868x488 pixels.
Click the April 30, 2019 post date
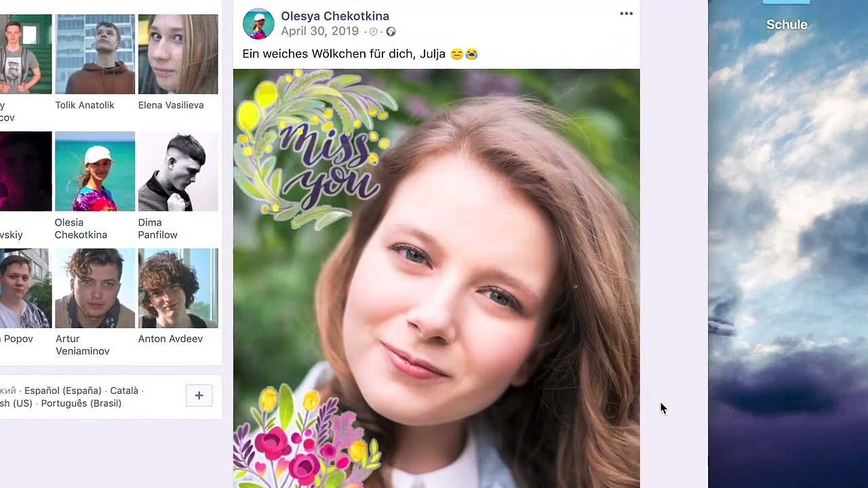click(319, 31)
